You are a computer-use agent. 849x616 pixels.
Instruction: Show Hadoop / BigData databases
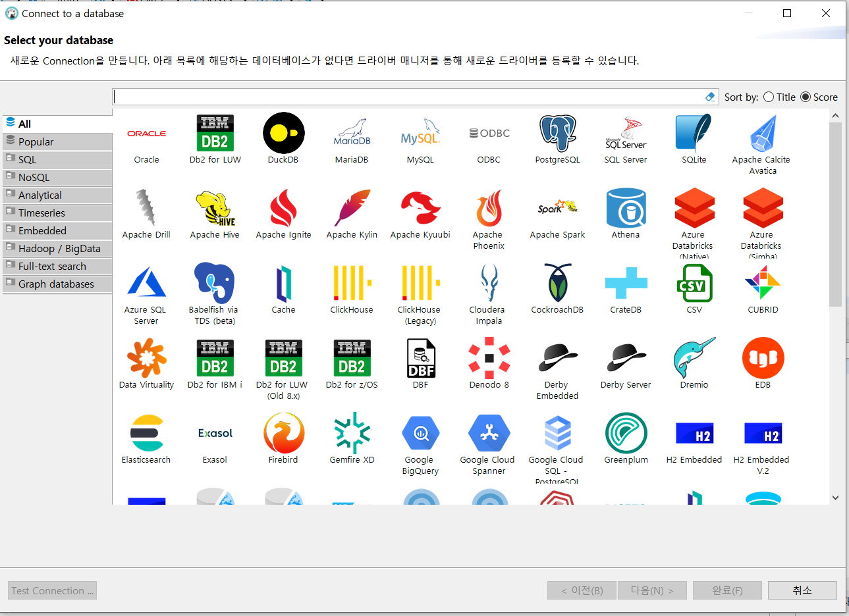[57, 248]
